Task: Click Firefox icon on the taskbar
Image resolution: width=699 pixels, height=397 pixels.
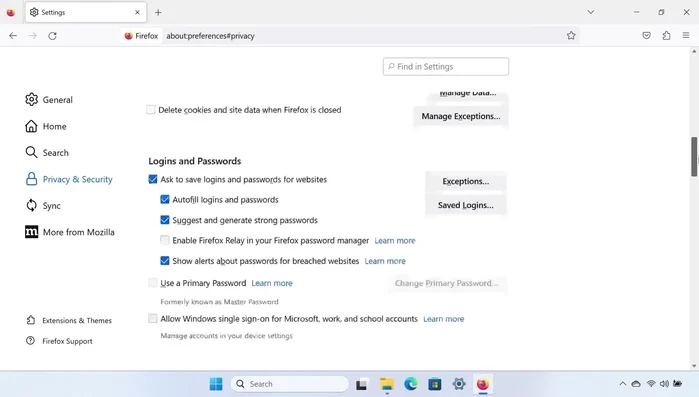Action: 483,384
